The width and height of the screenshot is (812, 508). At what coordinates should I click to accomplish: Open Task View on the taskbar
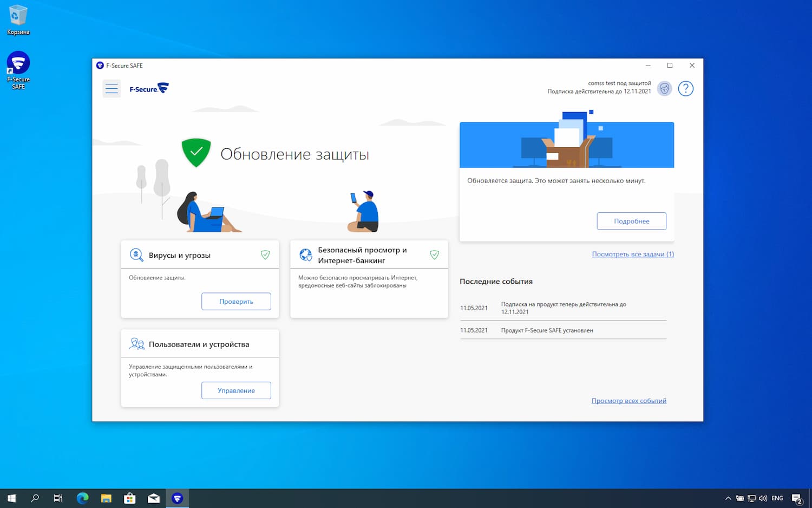[58, 498]
